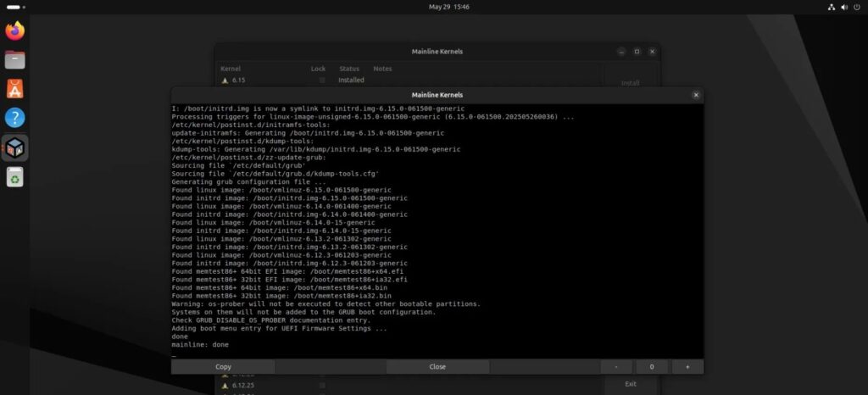Open Firefox from the dock
This screenshot has width=868, height=395.
[14, 31]
